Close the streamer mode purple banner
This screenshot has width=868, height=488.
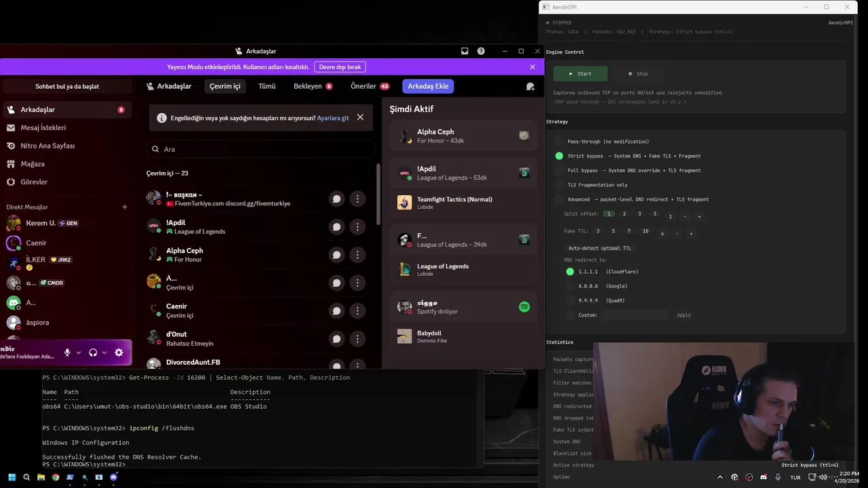point(532,67)
